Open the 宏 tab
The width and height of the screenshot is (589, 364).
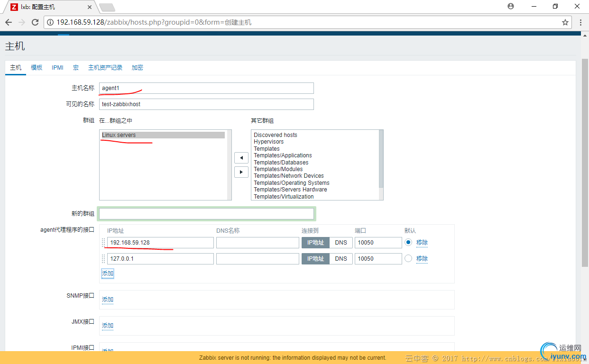click(x=76, y=68)
